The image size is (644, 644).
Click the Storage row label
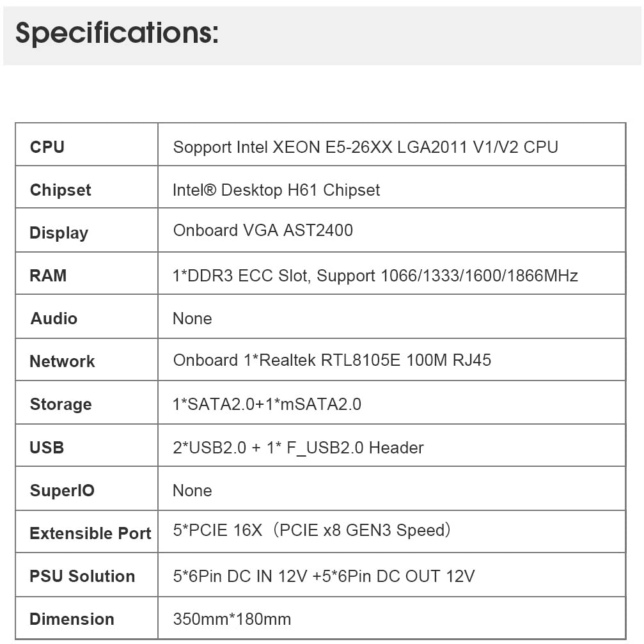(x=61, y=404)
